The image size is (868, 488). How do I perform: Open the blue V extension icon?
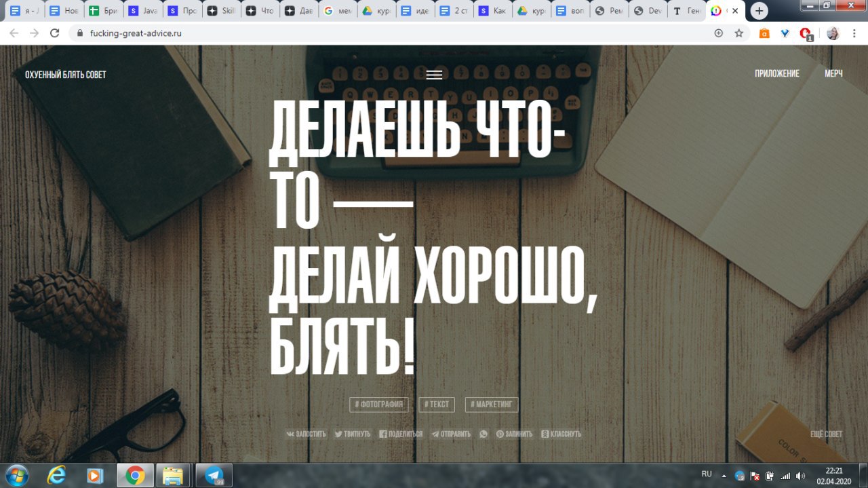785,33
